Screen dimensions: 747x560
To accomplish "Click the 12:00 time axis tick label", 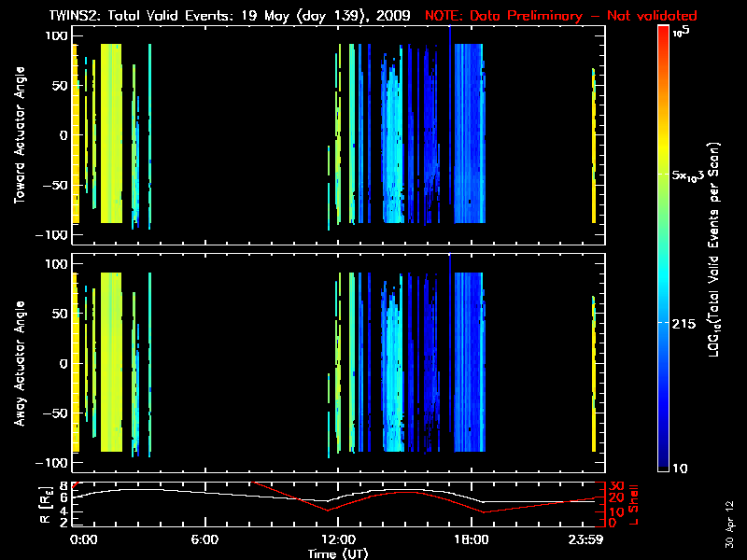I will tap(337, 539).
